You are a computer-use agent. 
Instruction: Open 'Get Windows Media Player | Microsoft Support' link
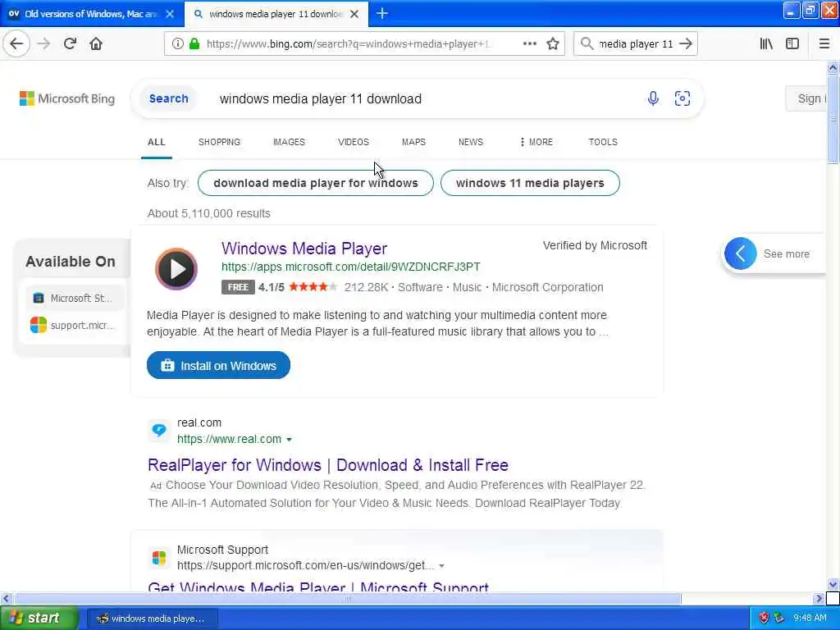click(x=318, y=586)
